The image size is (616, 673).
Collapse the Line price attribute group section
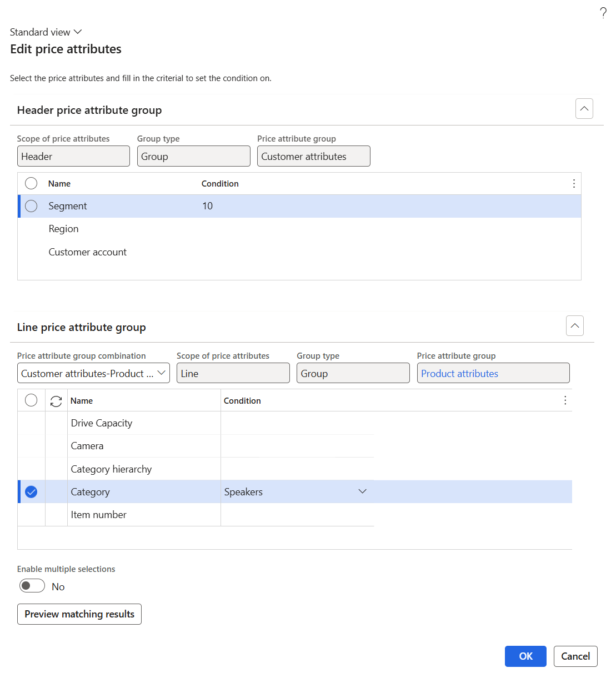[575, 326]
